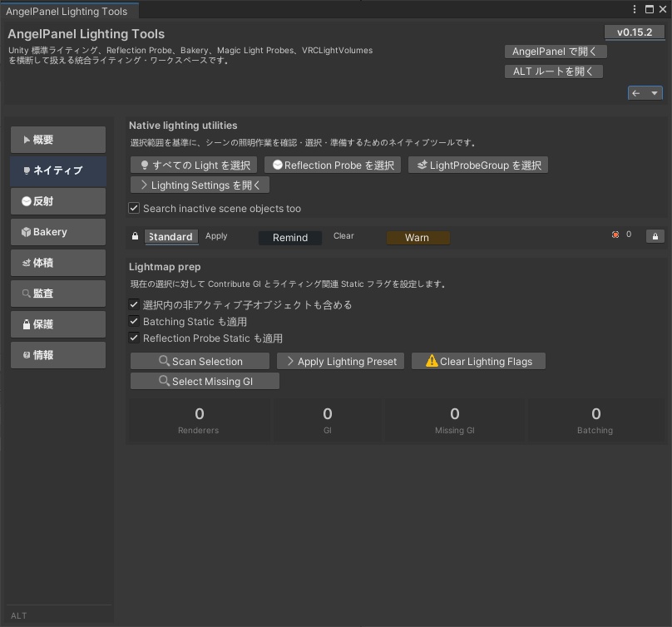Open the Bakery panel from the sidebar
This screenshot has height=627, width=672.
point(57,232)
